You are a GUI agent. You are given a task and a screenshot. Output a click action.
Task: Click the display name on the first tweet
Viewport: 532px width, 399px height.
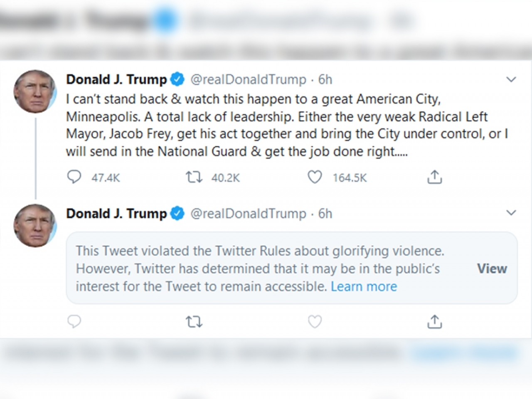pos(116,79)
